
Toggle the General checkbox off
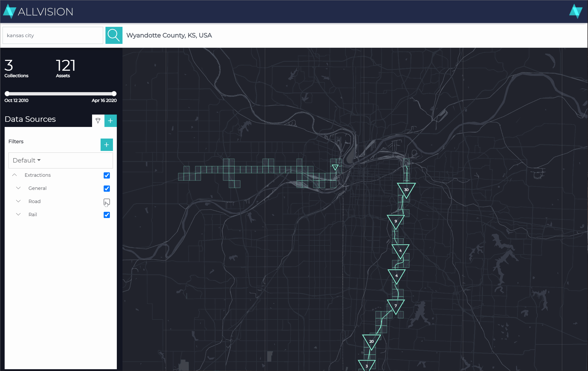[107, 189]
